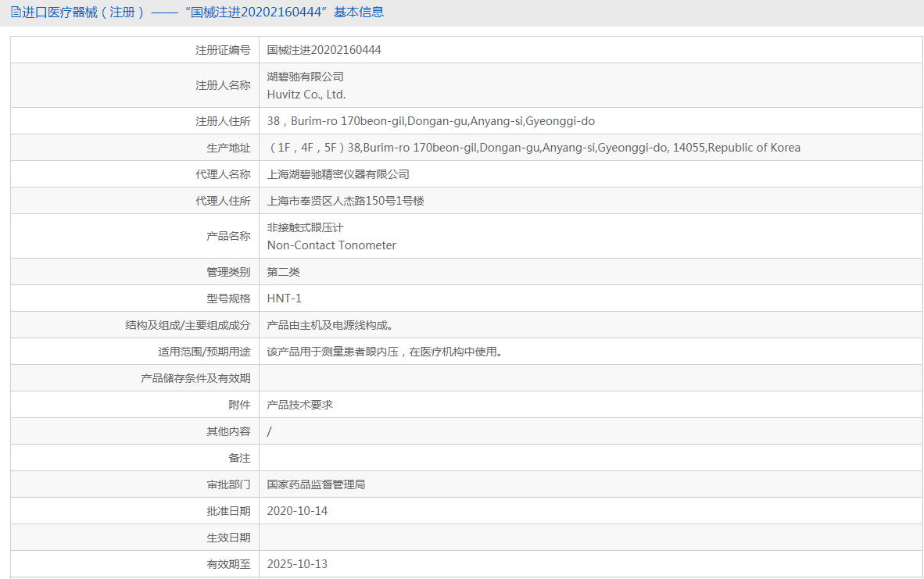Select the 注册人住所 row label

(223, 121)
